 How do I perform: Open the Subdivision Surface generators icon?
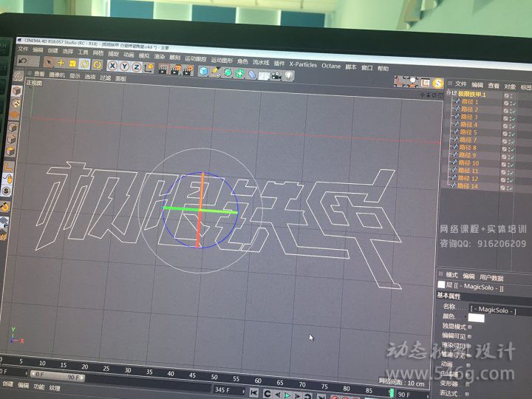[228, 72]
